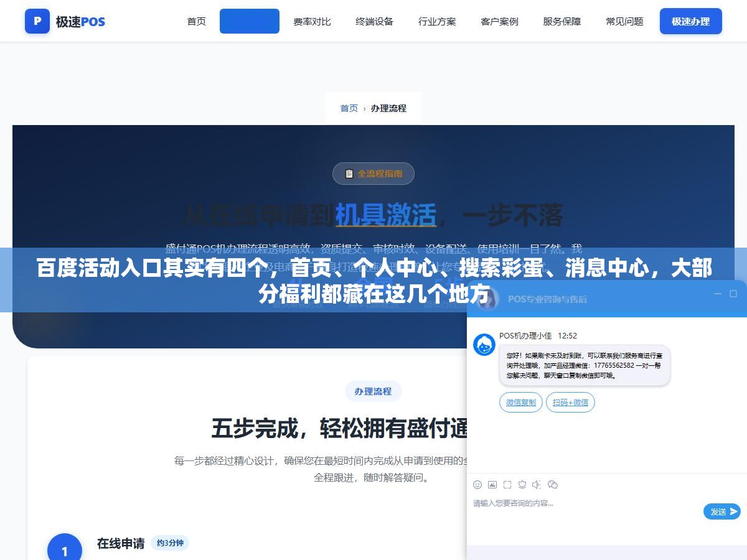Open the emoji picker in chat

tap(477, 485)
